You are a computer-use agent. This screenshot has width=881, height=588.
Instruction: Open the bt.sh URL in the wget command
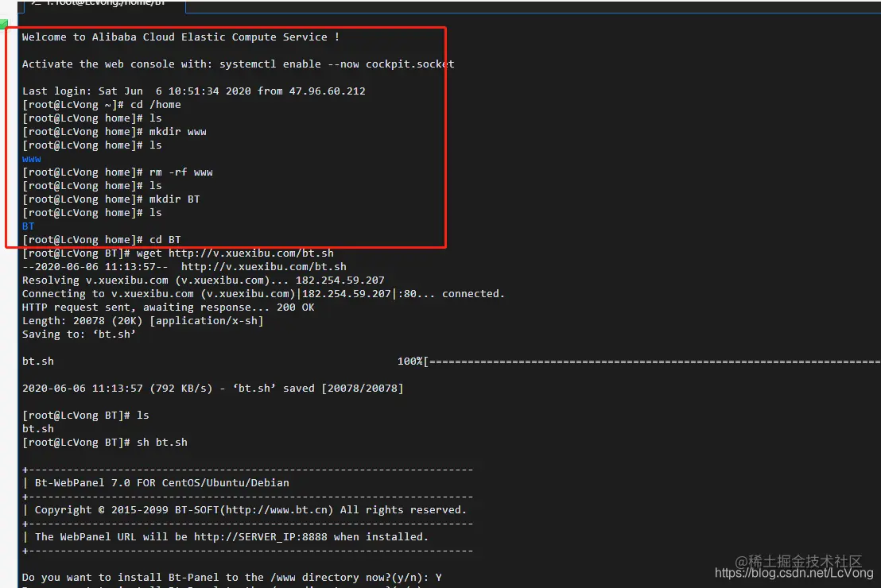click(251, 253)
